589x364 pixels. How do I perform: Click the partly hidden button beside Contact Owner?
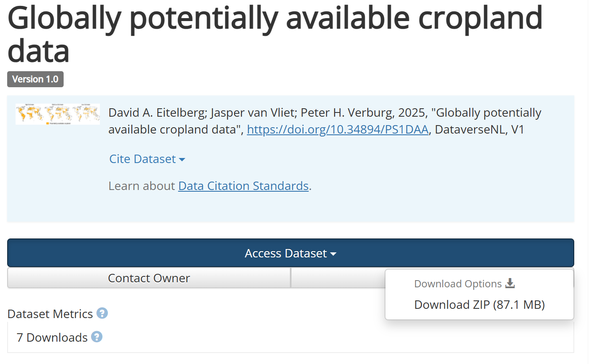pos(337,278)
